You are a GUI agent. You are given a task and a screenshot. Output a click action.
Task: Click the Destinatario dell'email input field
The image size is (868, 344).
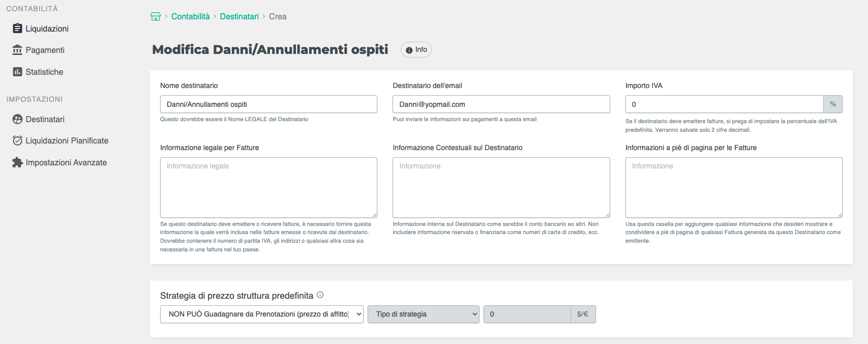point(501,104)
